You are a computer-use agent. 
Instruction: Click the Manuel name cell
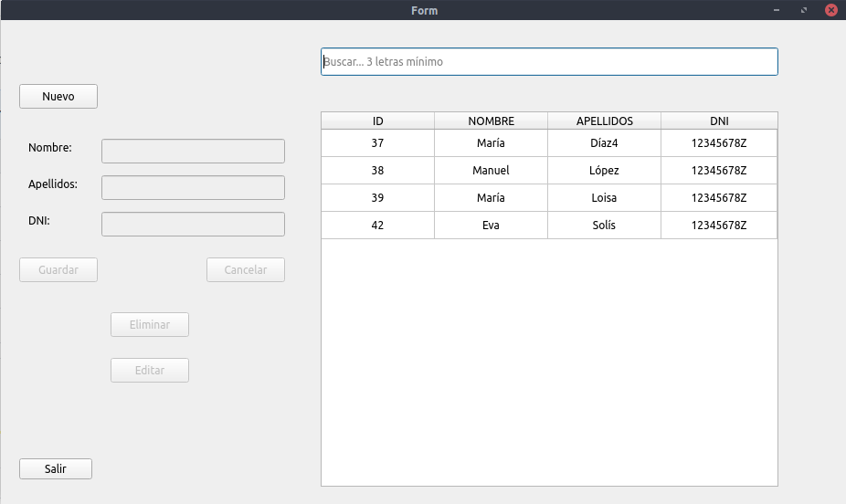pyautogui.click(x=491, y=171)
